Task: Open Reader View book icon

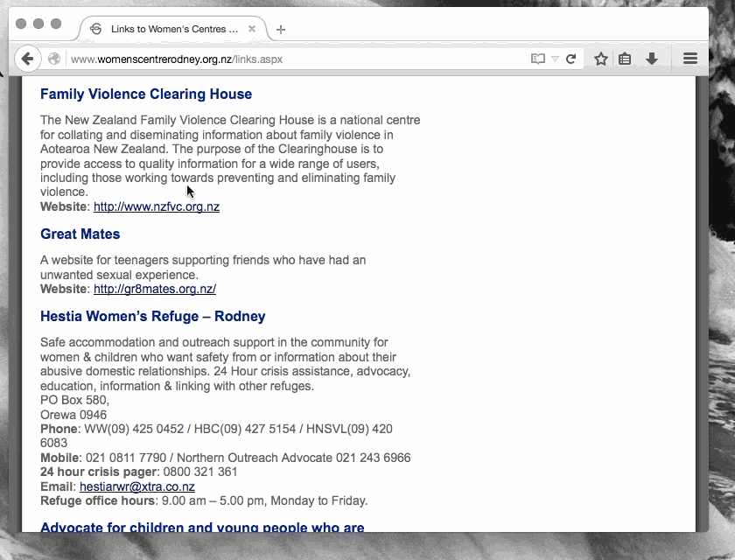Action: 537,59
